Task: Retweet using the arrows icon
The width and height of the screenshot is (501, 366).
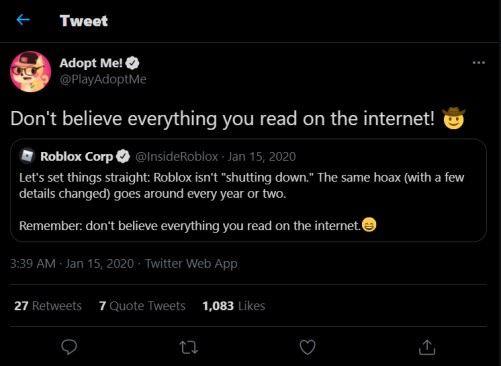Action: click(x=189, y=347)
